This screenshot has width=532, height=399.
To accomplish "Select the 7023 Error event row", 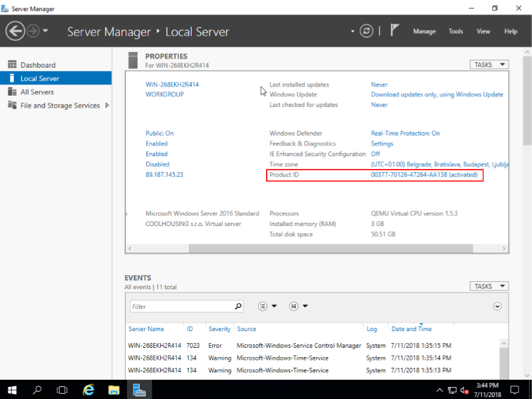I will (312, 345).
